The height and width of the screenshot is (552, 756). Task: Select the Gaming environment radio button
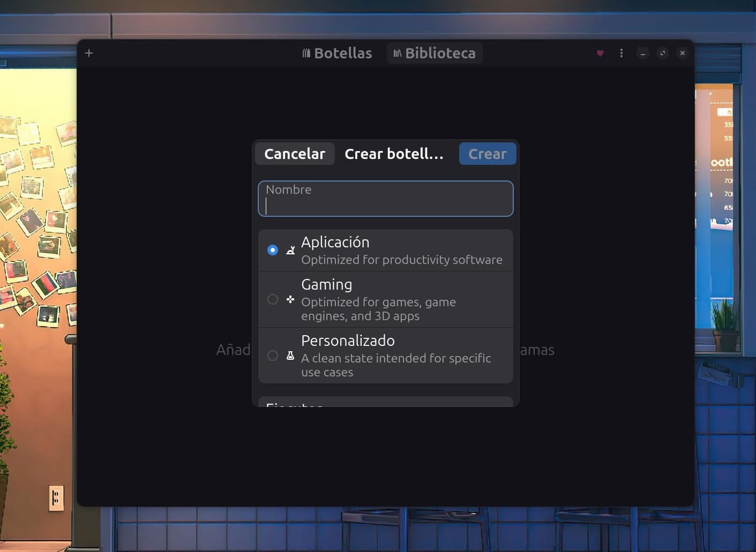point(273,300)
